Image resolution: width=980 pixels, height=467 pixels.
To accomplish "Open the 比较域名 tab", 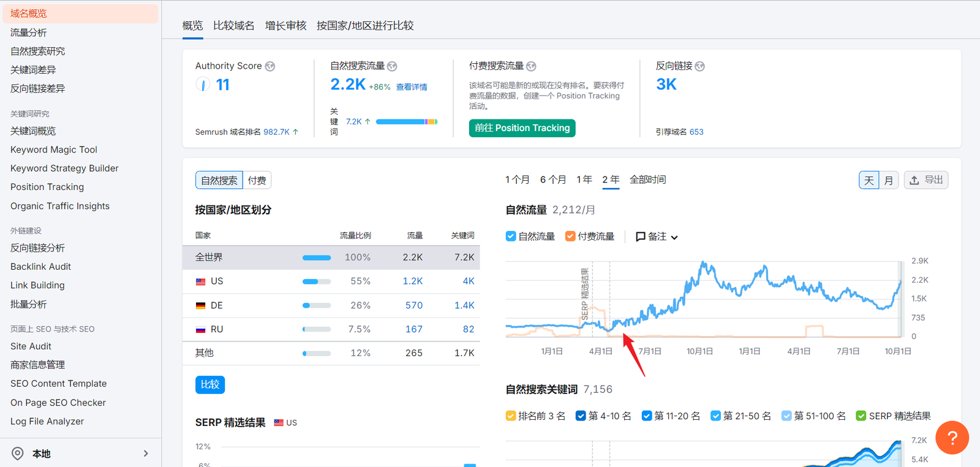I will click(x=234, y=26).
